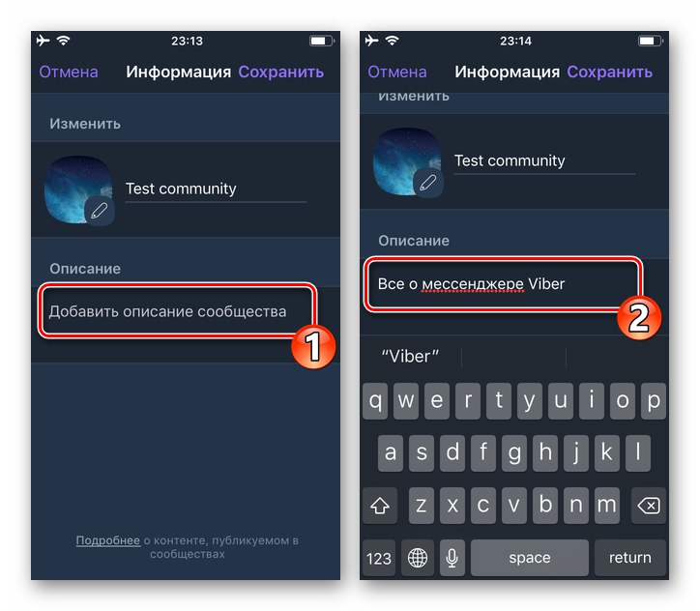
Task: Open the Подробнее link about community content
Action: tap(108, 540)
